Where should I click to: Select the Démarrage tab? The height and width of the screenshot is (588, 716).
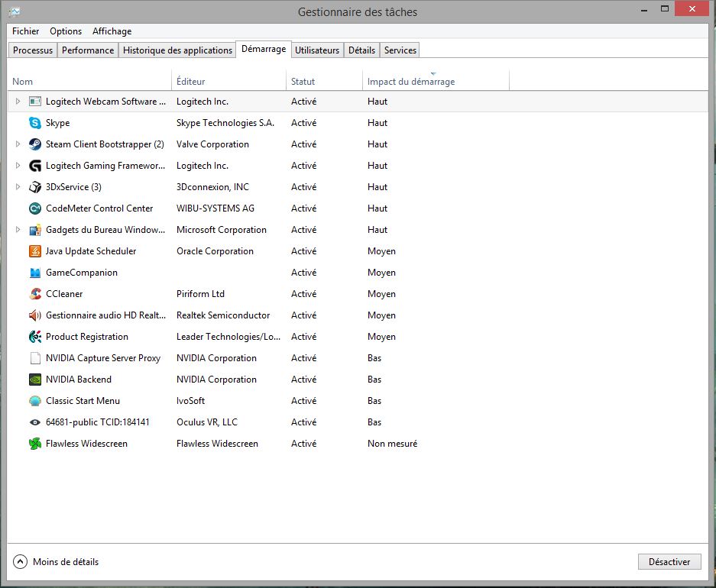[264, 49]
